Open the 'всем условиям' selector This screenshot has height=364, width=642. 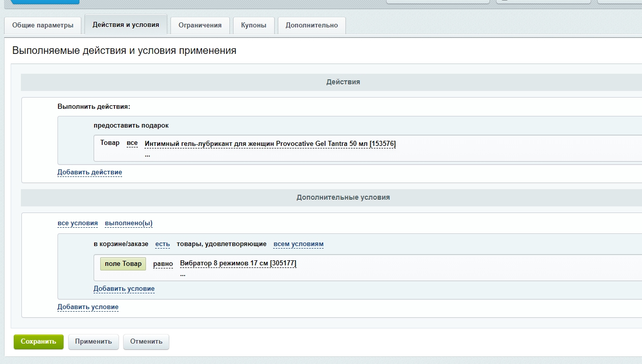[298, 244]
